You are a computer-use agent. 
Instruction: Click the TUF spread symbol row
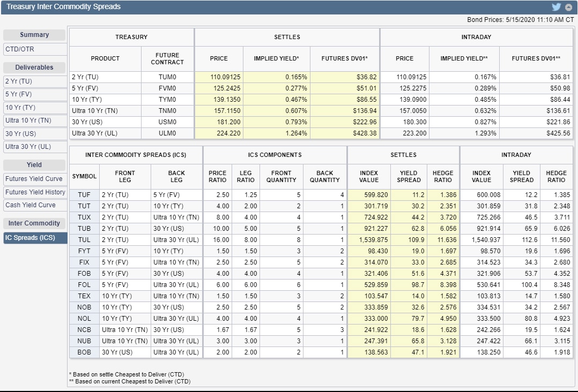84,195
